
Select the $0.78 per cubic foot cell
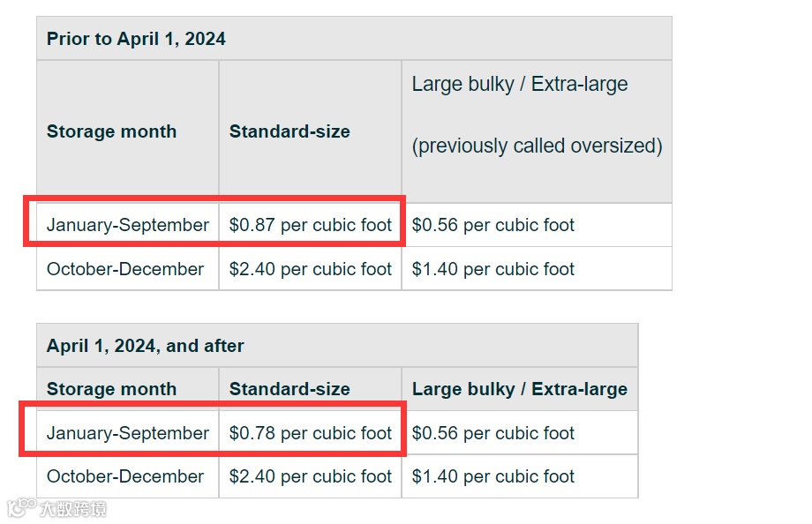[310, 433]
